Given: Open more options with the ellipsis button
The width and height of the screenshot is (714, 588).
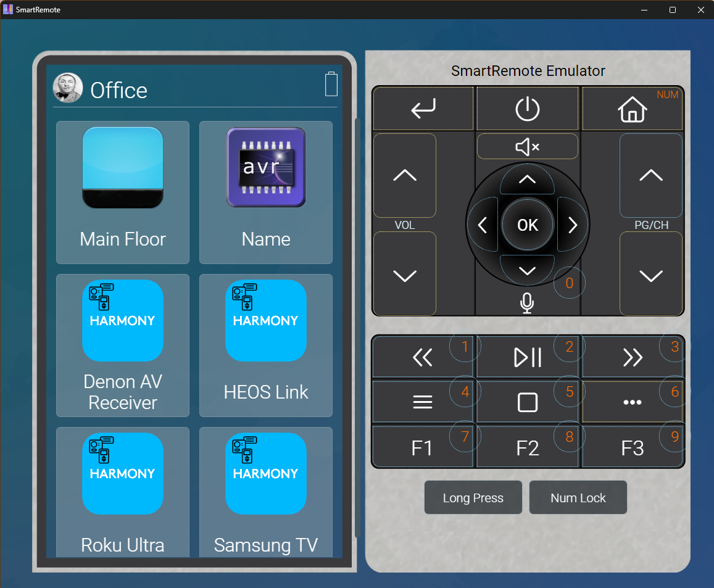Looking at the screenshot, I should [x=632, y=402].
